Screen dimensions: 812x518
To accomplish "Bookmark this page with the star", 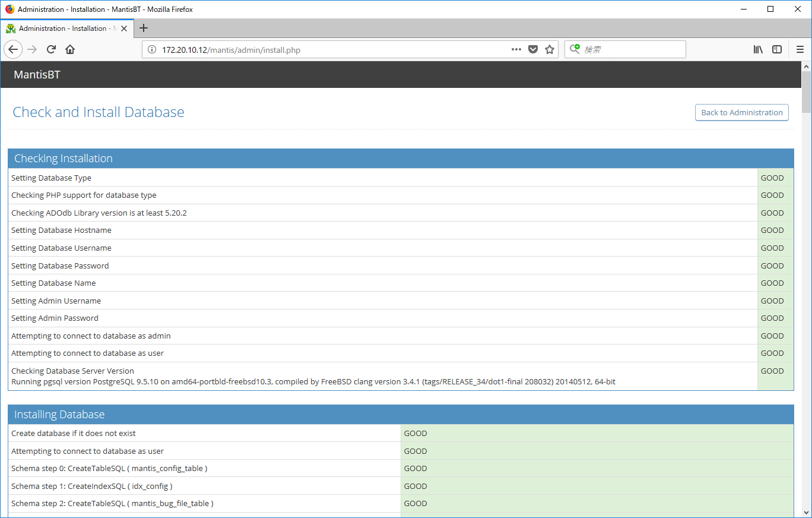I will click(550, 49).
